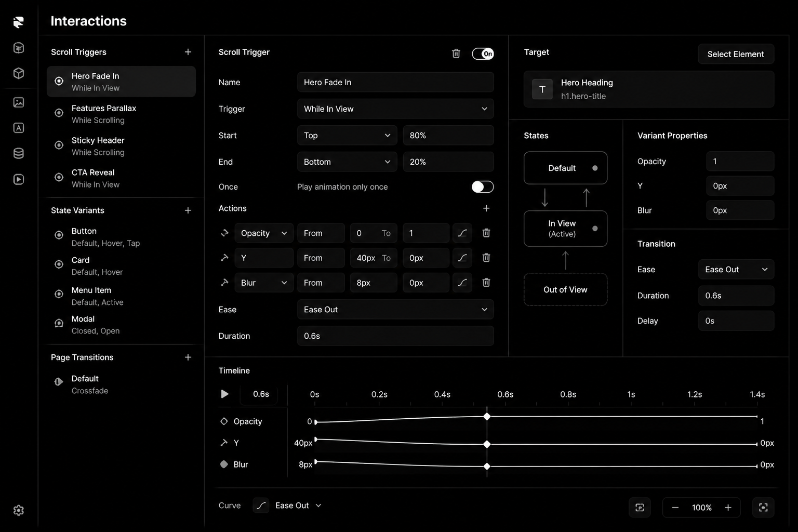Open the text styles icon in the sidebar
This screenshot has width=798, height=532.
19,128
